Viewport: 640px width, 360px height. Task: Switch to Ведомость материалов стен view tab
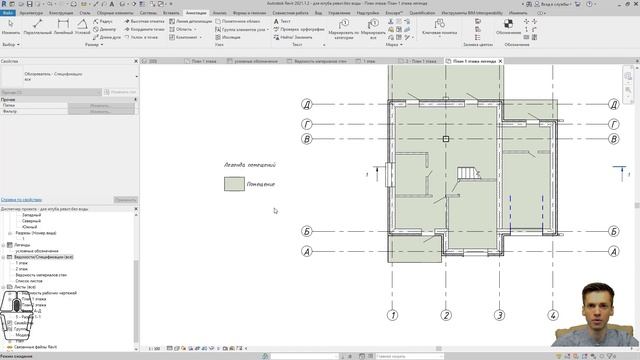coord(317,61)
